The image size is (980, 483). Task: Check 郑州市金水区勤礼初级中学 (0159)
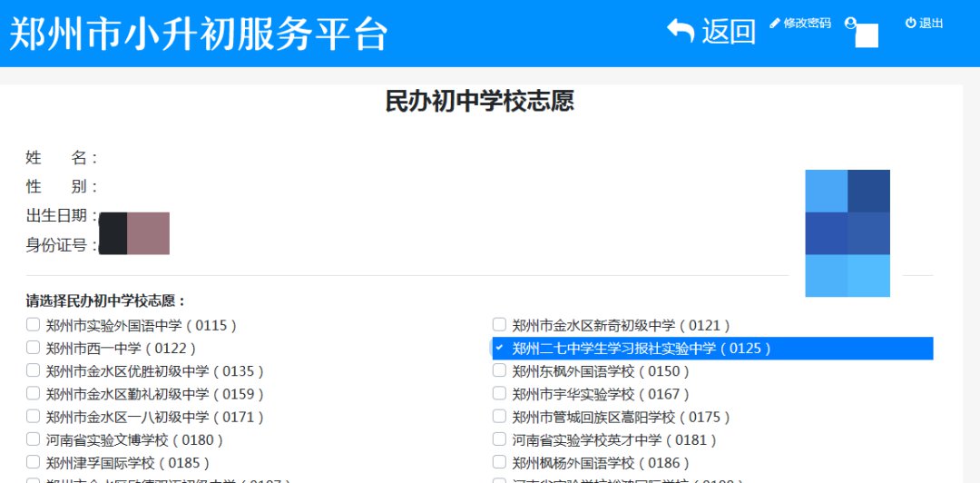(34, 393)
